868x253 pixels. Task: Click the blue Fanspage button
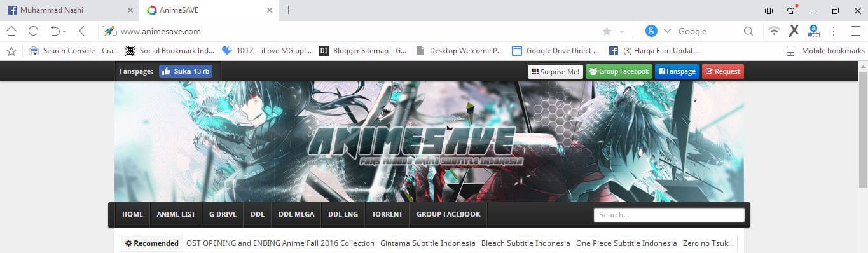click(677, 72)
